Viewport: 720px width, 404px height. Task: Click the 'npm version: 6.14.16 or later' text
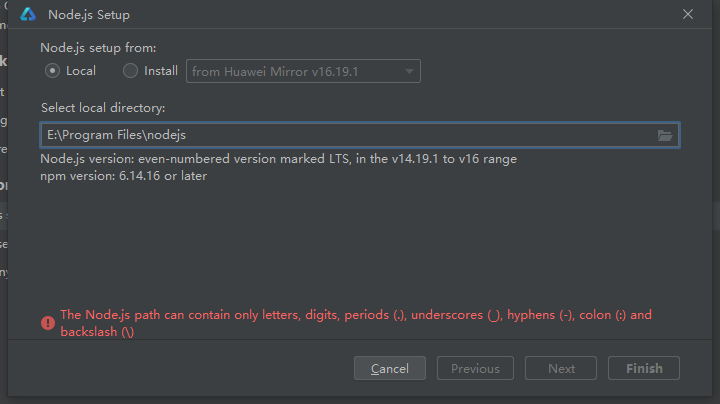click(124, 176)
